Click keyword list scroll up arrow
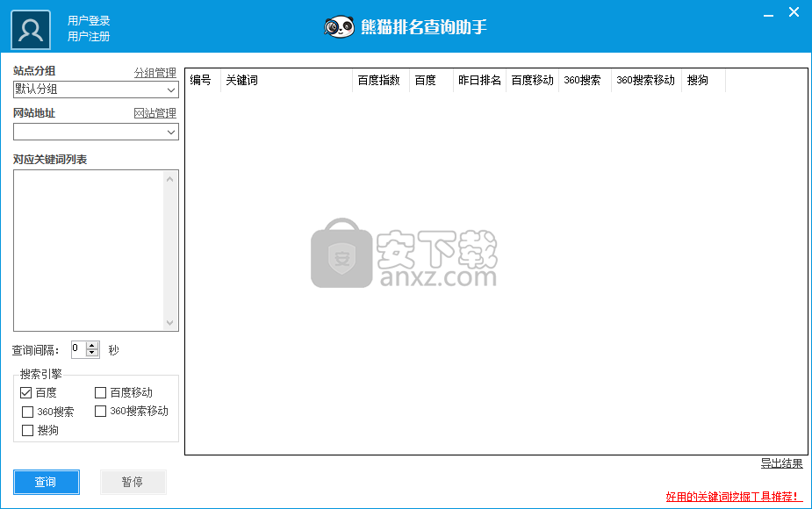This screenshot has width=812, height=509. pos(169,179)
